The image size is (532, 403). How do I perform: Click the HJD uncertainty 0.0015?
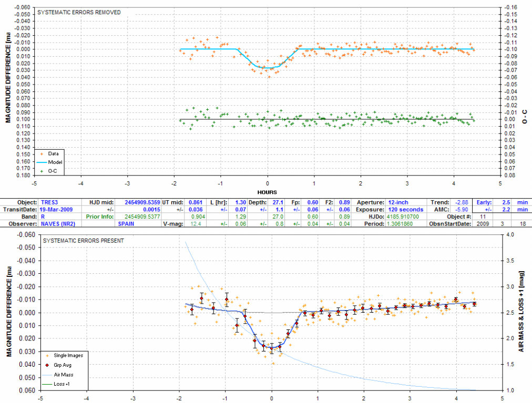pyautogui.click(x=151, y=210)
